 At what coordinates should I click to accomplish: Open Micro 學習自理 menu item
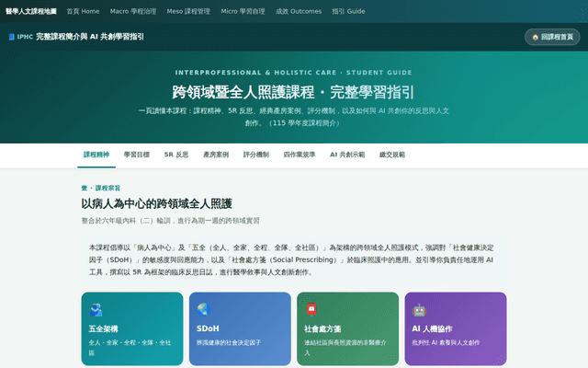(x=243, y=11)
